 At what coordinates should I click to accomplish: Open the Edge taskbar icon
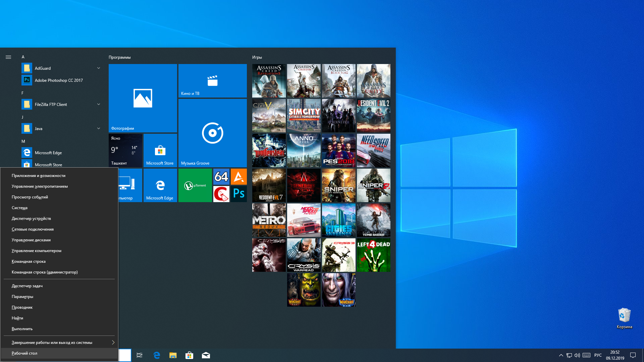click(x=156, y=355)
